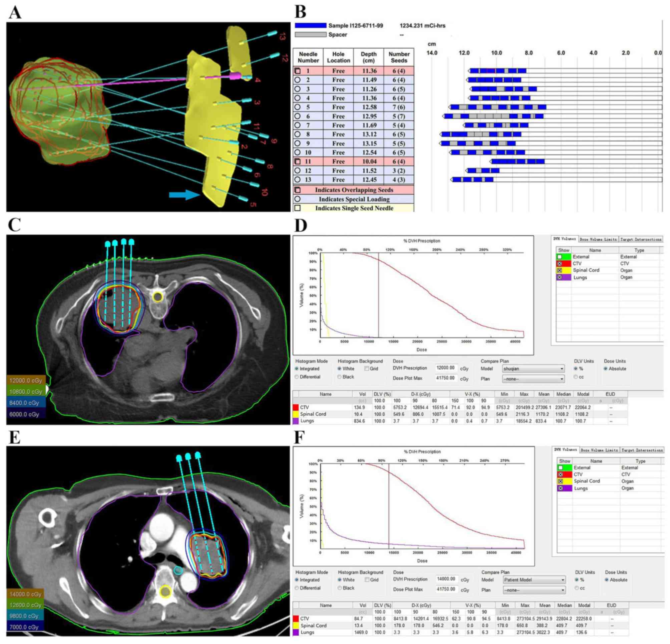Click special-loading circle icon for needle 13
670x644 pixels.
[298, 180]
